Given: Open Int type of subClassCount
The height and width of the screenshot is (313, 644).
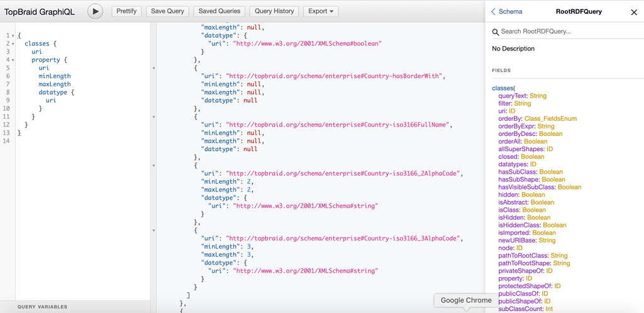Looking at the screenshot, I should pos(549,309).
